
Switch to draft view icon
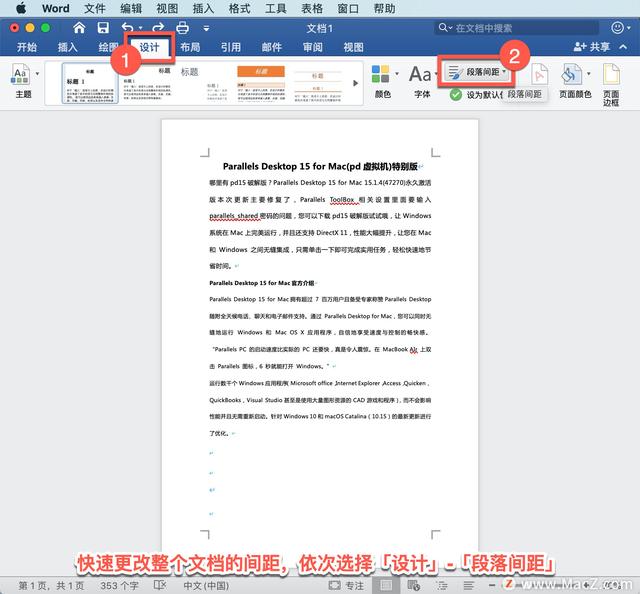tap(469, 586)
